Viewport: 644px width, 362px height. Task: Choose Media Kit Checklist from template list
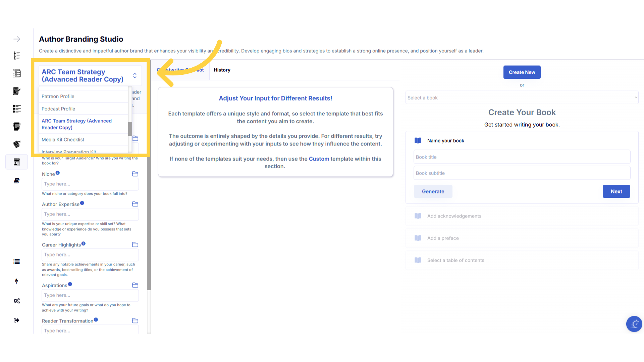pos(63,140)
